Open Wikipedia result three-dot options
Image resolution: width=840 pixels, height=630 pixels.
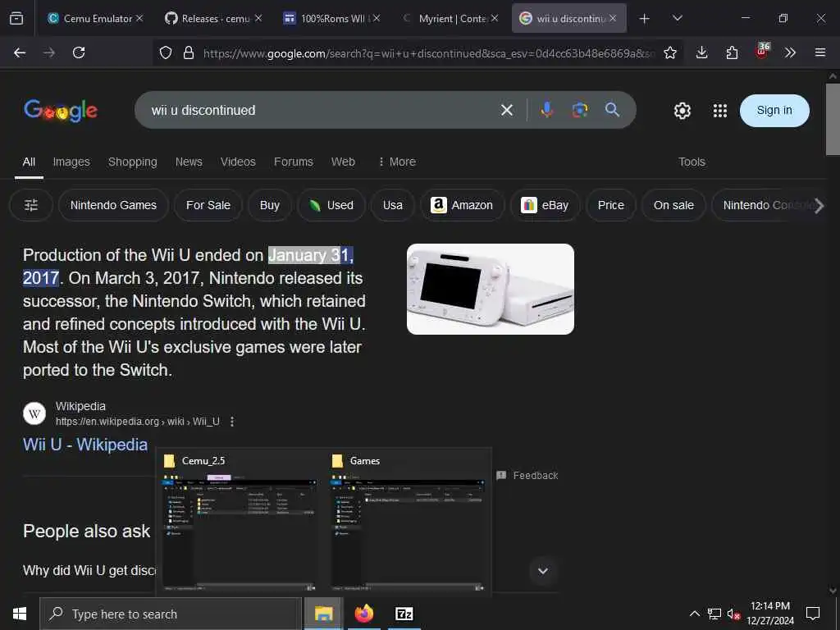click(x=232, y=422)
